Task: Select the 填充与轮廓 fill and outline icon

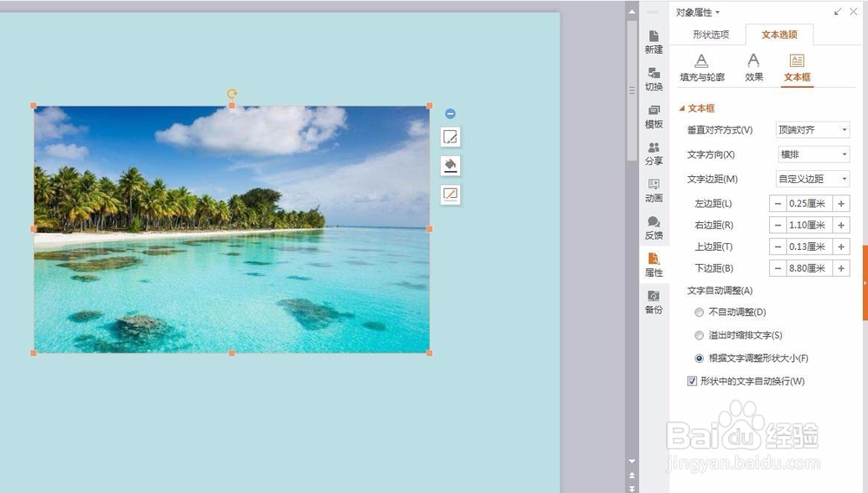Action: point(702,68)
